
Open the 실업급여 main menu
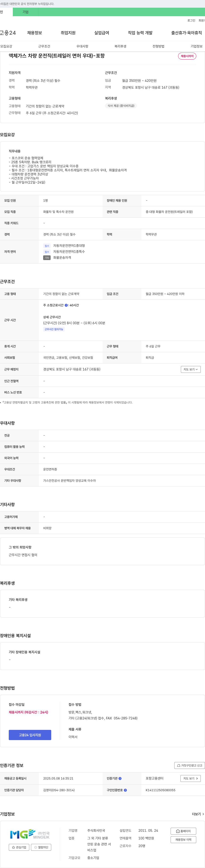coord(101,33)
